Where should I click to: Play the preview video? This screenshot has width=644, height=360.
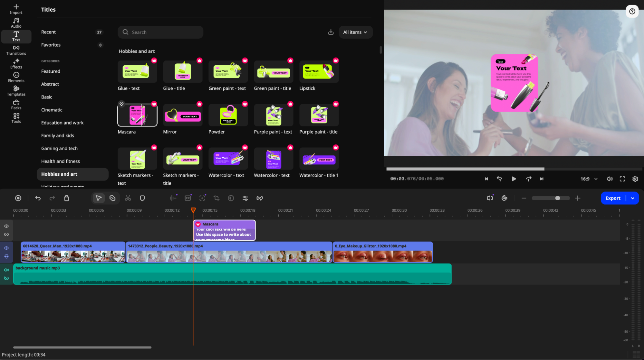tap(514, 179)
